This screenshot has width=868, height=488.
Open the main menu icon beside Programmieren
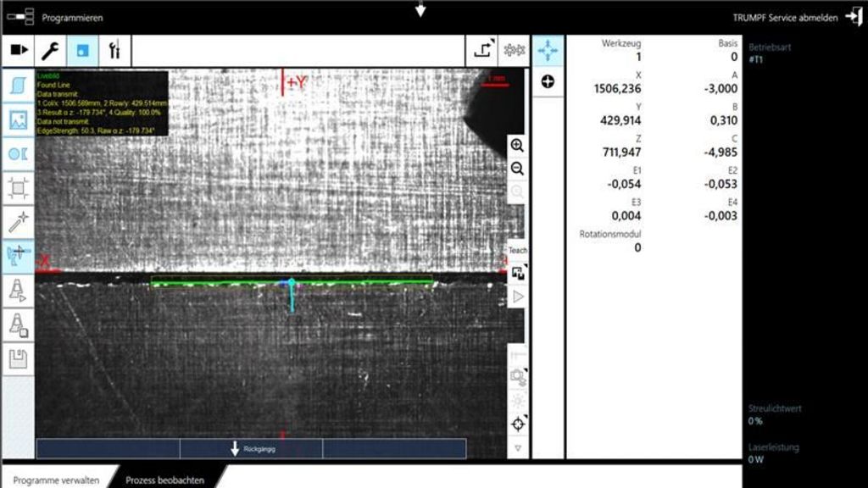tap(20, 17)
